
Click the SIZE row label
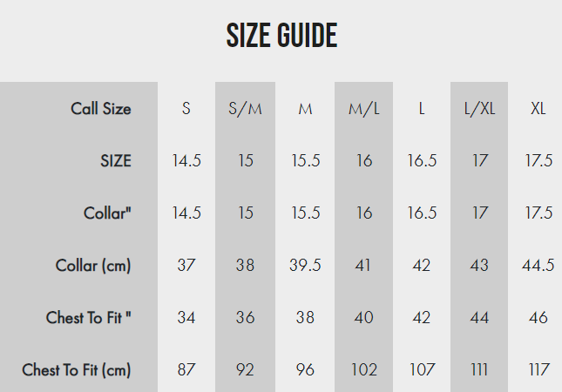pos(115,160)
